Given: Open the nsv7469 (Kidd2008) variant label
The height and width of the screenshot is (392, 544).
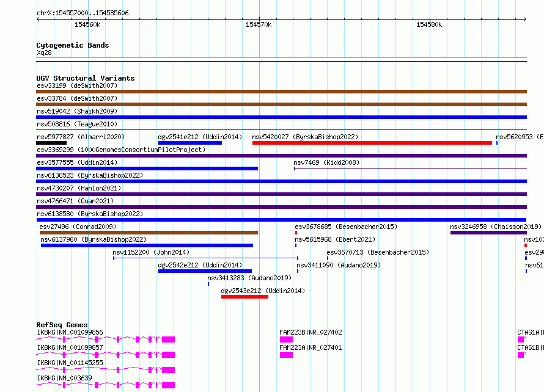Looking at the screenshot, I should (326, 162).
